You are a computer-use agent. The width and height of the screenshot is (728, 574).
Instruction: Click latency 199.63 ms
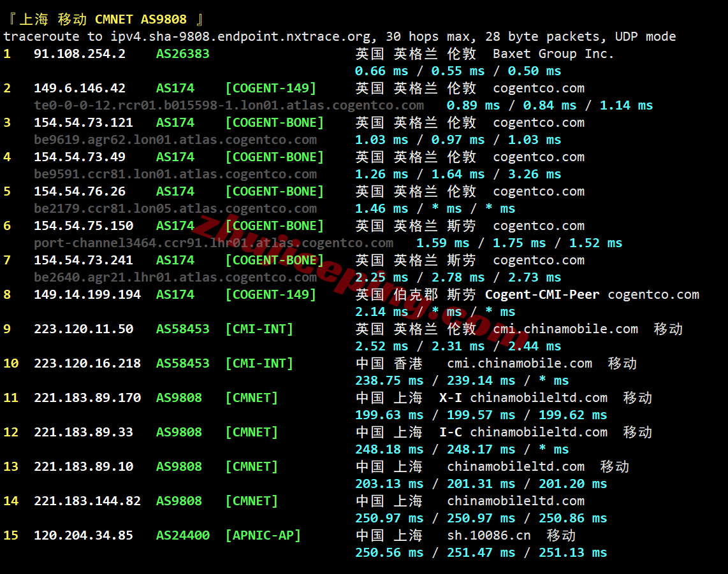click(x=389, y=414)
